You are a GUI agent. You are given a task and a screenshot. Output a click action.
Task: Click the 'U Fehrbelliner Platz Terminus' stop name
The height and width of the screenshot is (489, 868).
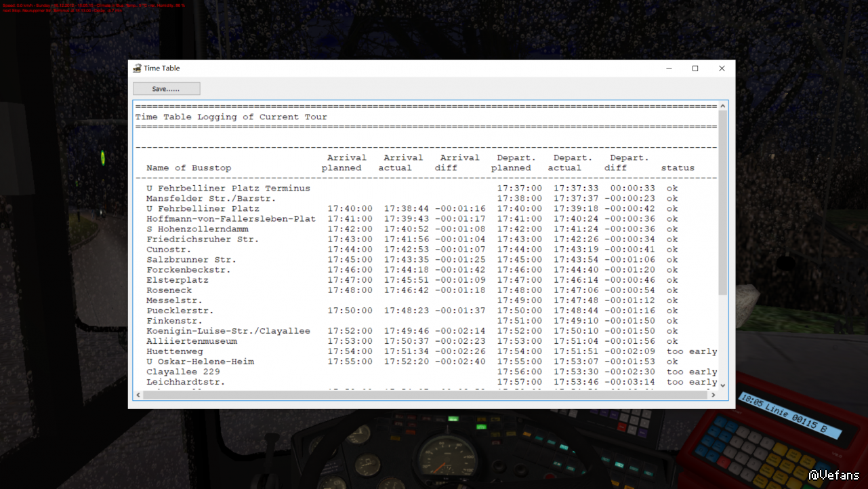(228, 189)
